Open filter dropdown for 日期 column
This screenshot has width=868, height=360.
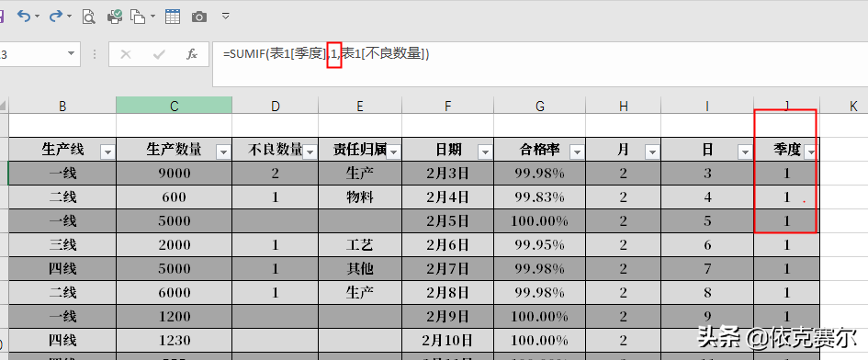pyautogui.click(x=485, y=152)
